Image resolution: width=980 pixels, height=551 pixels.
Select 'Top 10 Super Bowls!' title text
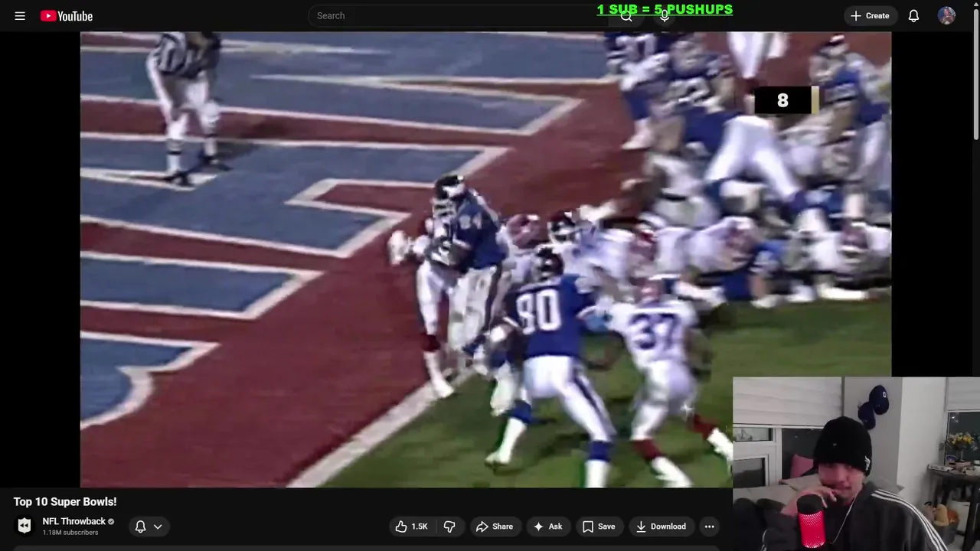click(65, 502)
